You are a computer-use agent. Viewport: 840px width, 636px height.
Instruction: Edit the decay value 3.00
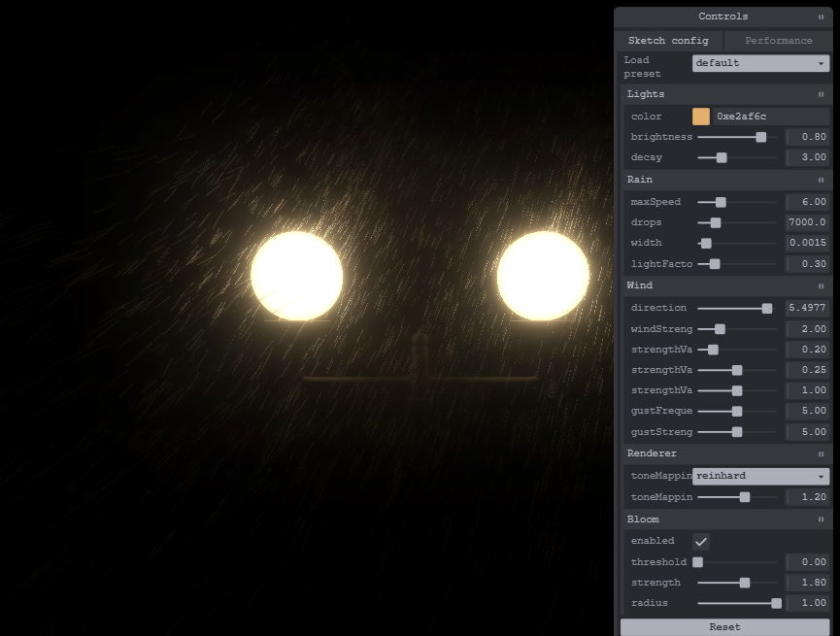807,157
